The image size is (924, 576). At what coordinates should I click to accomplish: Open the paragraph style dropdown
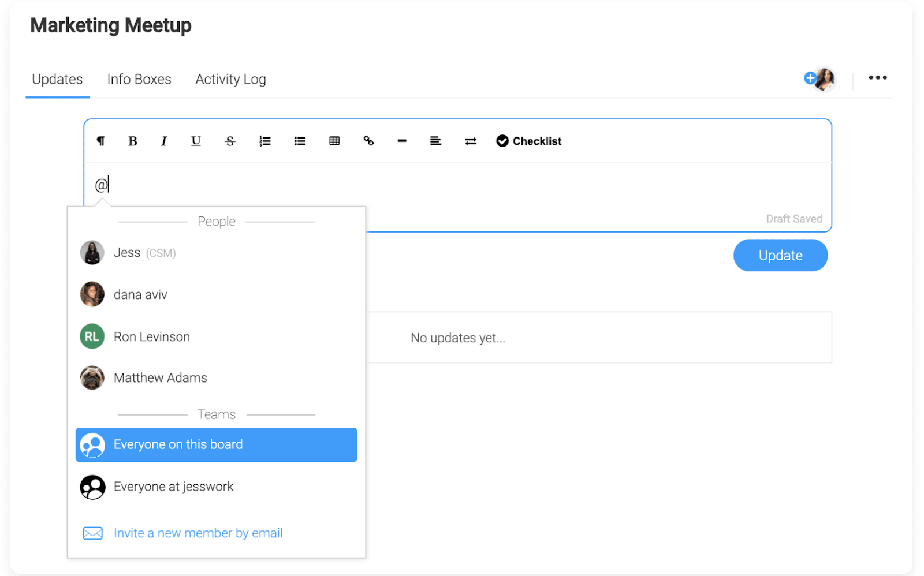tap(100, 141)
